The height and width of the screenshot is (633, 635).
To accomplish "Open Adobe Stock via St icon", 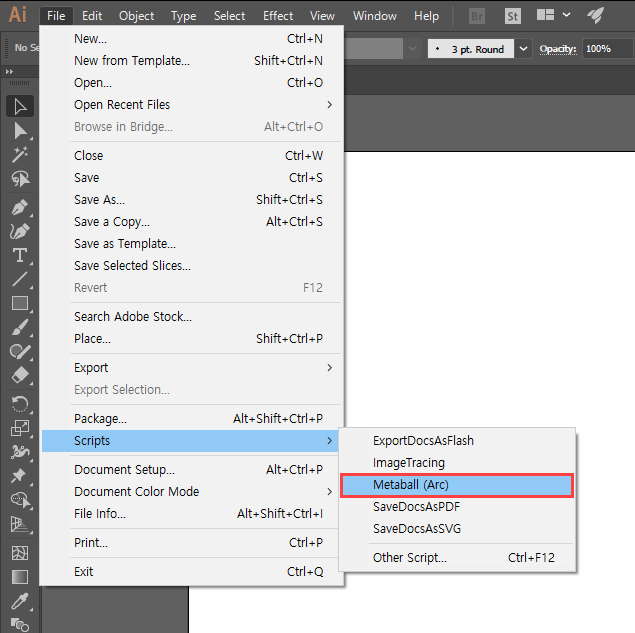I will 513,16.
